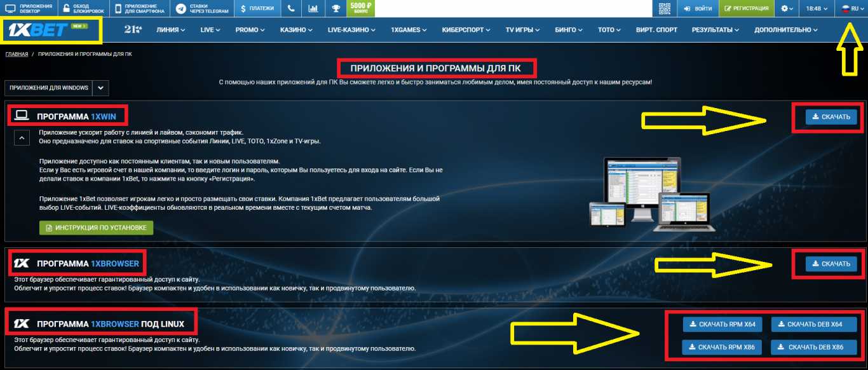
Task: Click the 'Главная' breadcrumb link
Action: pyautogui.click(x=17, y=54)
